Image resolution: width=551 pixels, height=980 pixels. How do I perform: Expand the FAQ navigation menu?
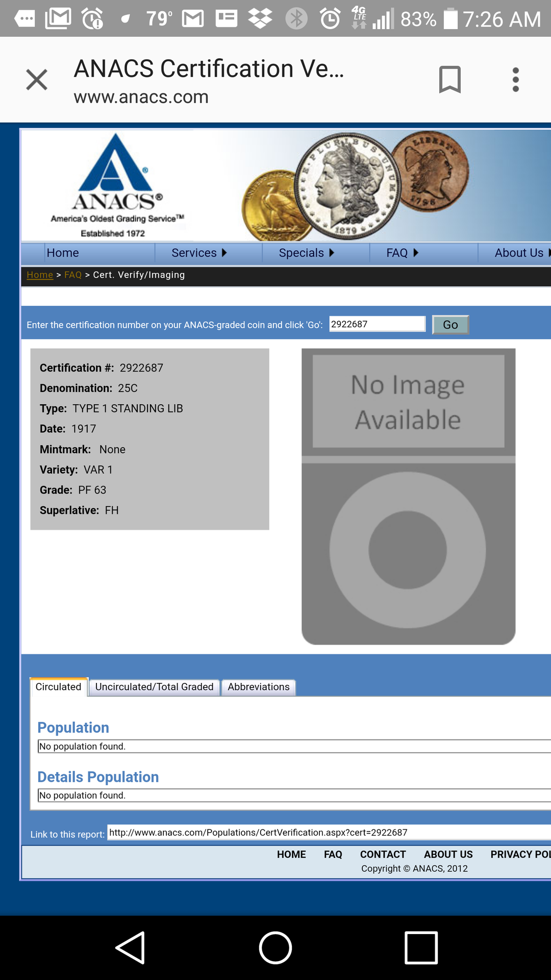tap(402, 253)
